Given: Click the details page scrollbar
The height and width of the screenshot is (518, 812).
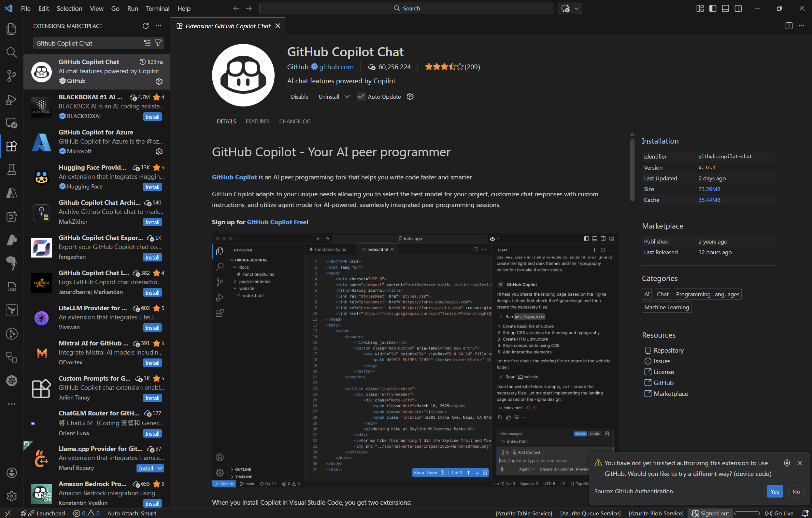Looking at the screenshot, I should (632, 170).
